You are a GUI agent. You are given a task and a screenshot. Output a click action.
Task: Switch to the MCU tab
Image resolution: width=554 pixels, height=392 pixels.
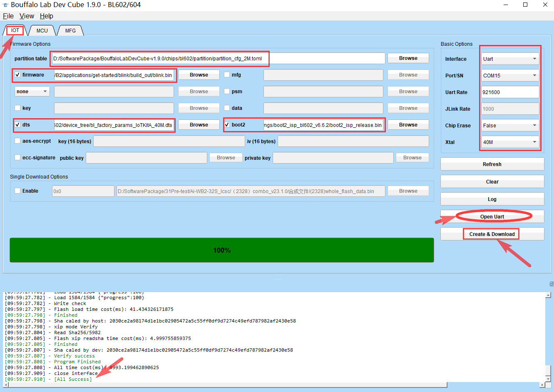pyautogui.click(x=42, y=30)
